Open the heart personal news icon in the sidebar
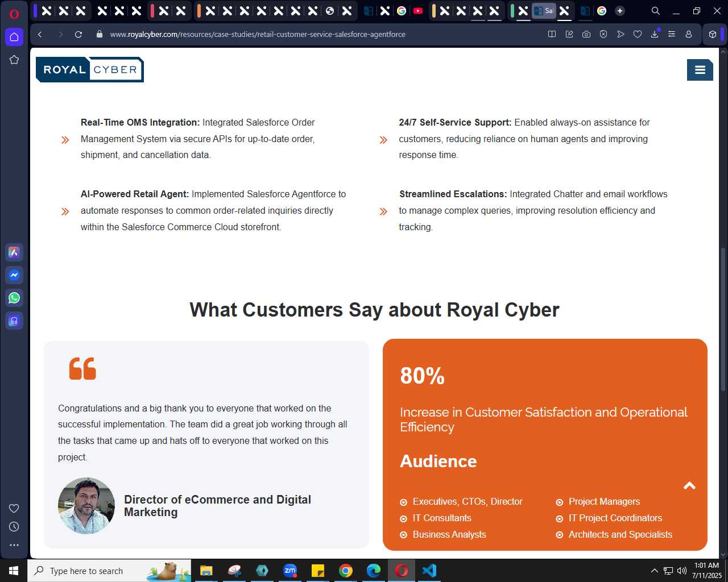 [14, 508]
